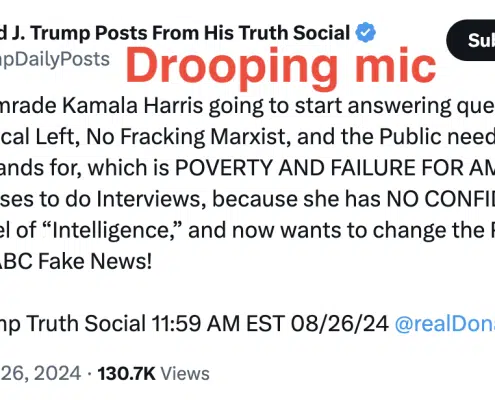Screen dimensions: 495x400
Task: Click the partially visible black Subscribe button
Action: (x=471, y=40)
